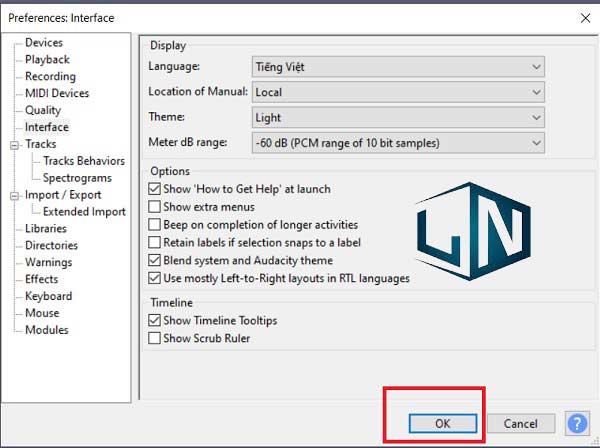Image resolution: width=600 pixels, height=448 pixels.
Task: Collapse the Tracks tree node
Action: click(15, 145)
